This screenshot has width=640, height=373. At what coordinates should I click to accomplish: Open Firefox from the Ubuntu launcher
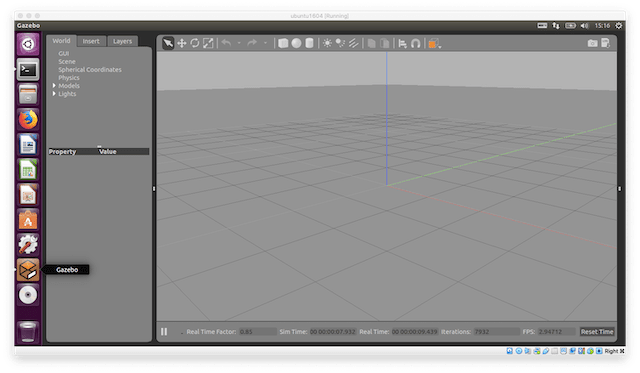pos(28,120)
